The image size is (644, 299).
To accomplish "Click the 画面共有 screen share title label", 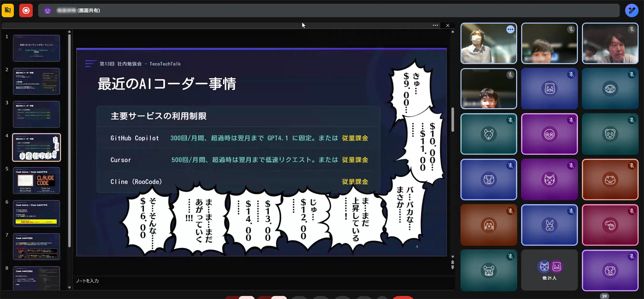I will [x=89, y=11].
